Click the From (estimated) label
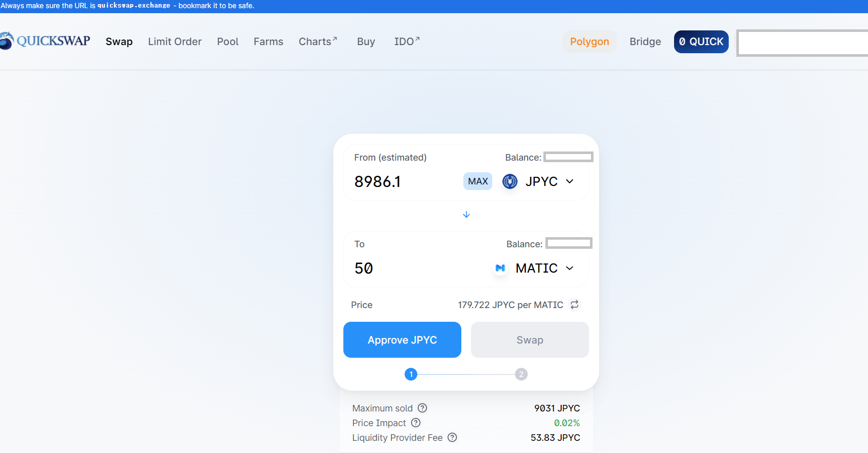The width and height of the screenshot is (868, 453). 390,158
